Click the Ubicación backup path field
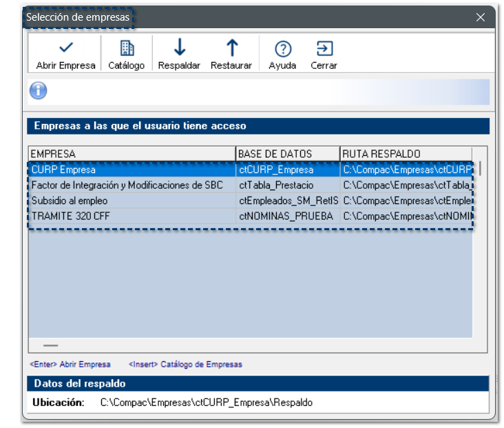The image size is (504, 428). 206,402
